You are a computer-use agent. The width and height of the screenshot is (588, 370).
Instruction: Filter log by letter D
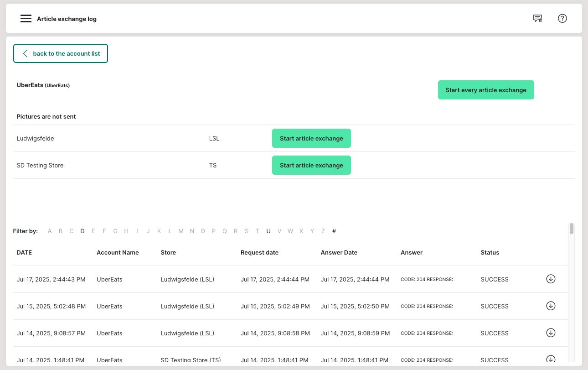click(x=83, y=231)
